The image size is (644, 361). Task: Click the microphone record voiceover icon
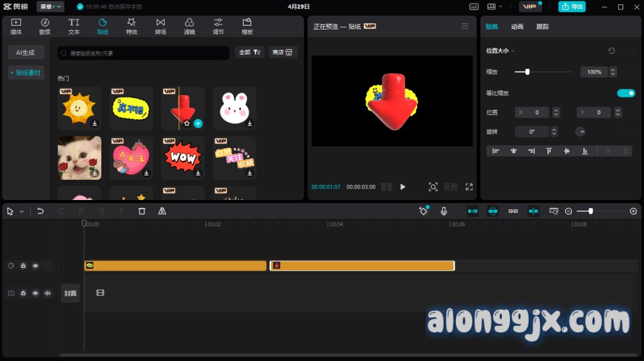tap(444, 211)
